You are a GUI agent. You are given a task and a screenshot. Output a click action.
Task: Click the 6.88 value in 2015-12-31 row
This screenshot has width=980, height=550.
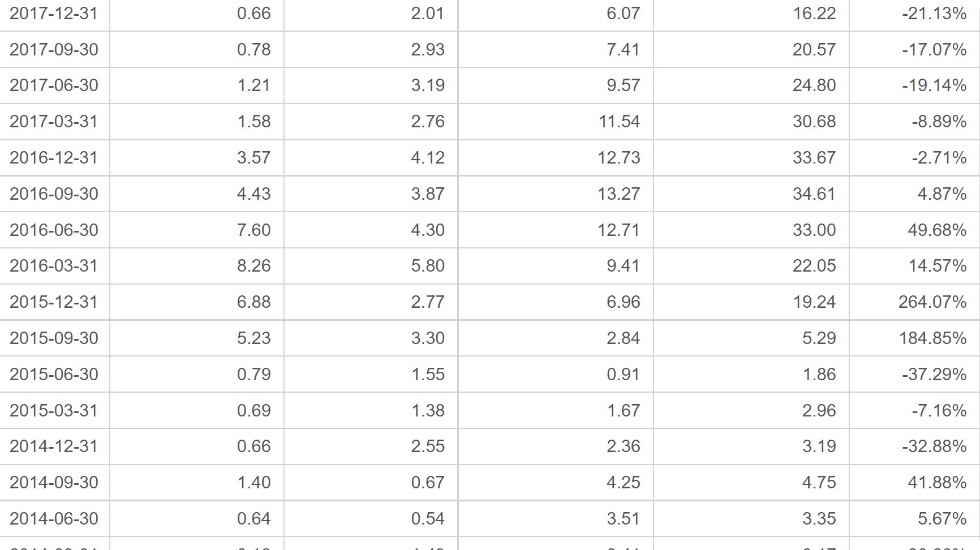(197, 302)
